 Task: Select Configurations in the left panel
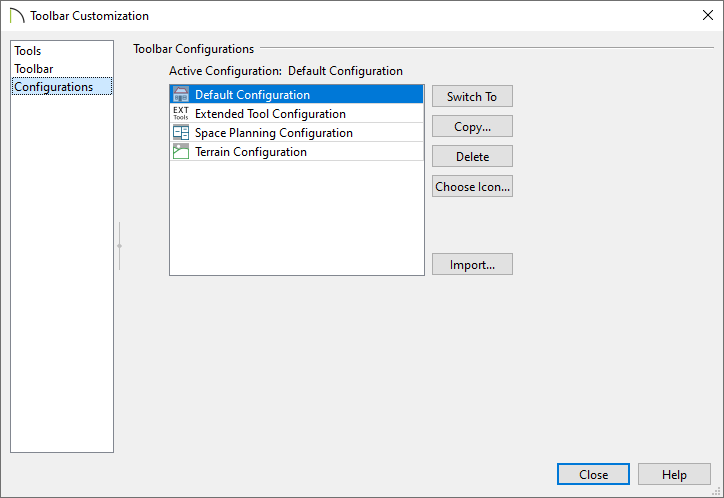click(62, 87)
